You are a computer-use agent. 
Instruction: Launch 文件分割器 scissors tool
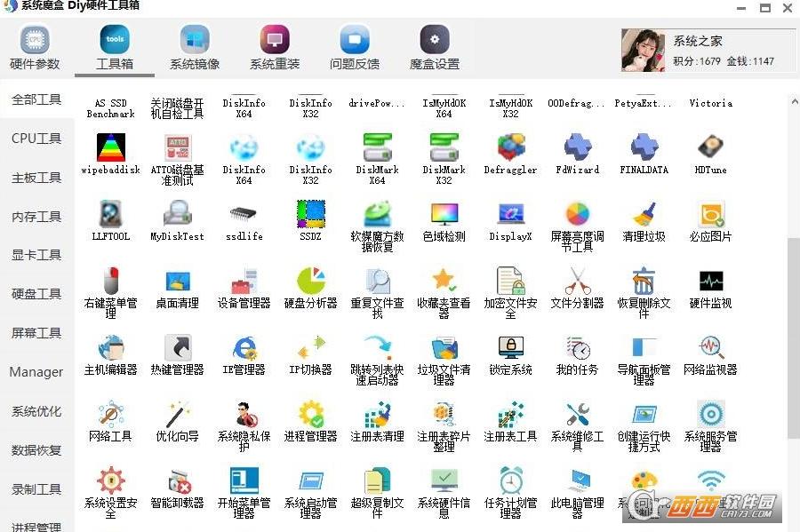[x=577, y=288]
